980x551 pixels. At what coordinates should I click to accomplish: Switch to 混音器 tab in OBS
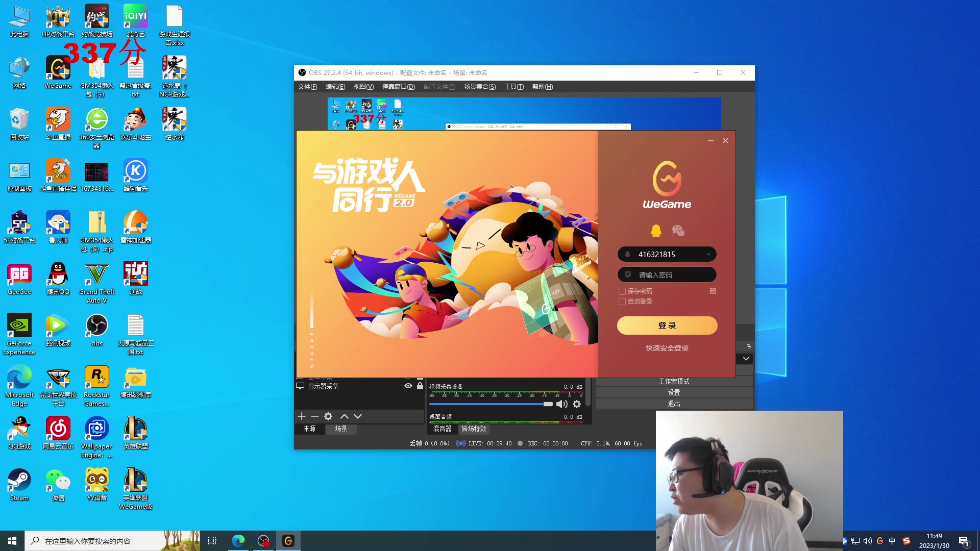442,429
